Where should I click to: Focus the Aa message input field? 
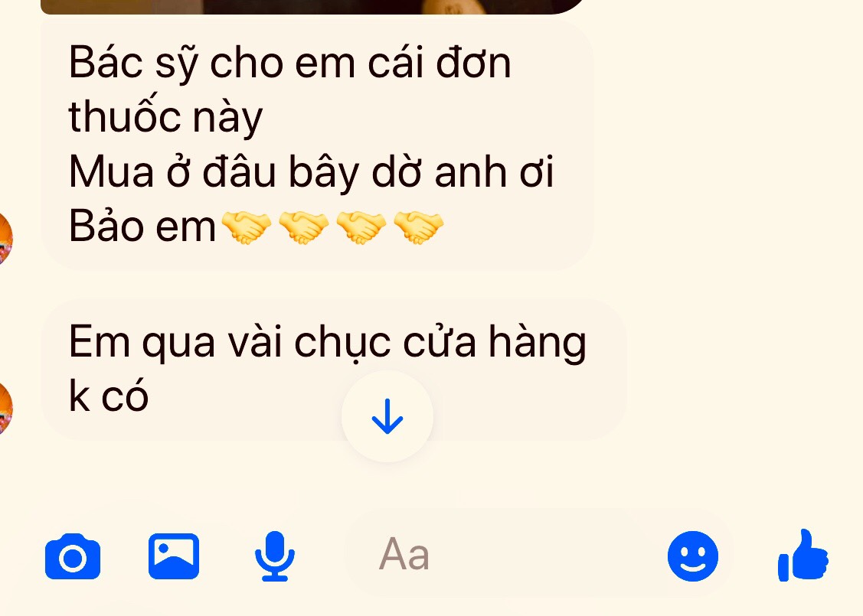tap(495, 554)
